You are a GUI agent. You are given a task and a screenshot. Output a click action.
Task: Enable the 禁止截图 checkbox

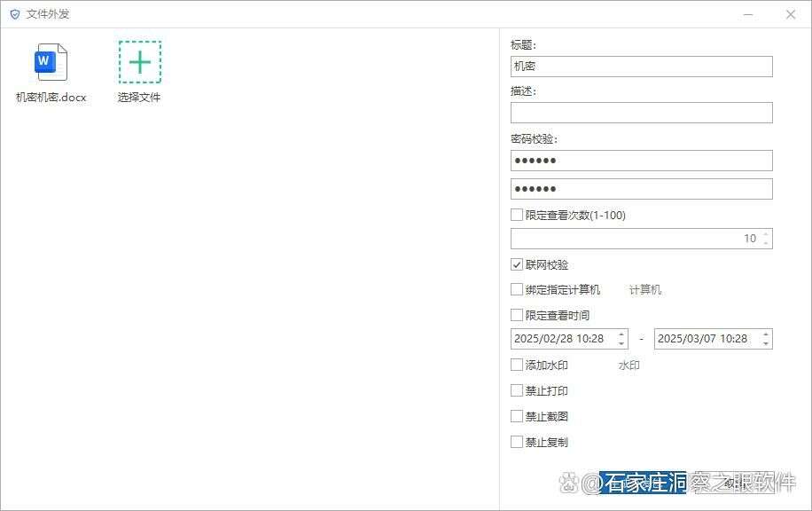[x=516, y=415]
